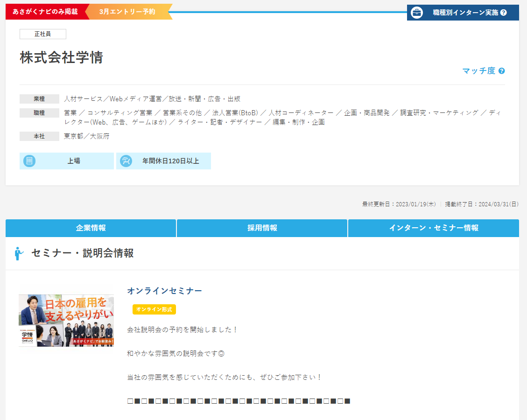Click the 年間休日120日以上 feature tag
Viewport: 527px width, 420px height.
coord(164,161)
